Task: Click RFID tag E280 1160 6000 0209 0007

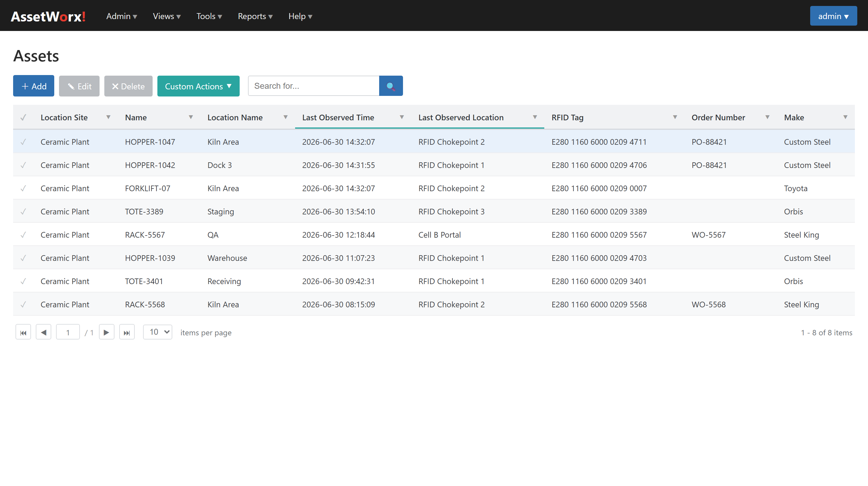Action: pos(599,188)
